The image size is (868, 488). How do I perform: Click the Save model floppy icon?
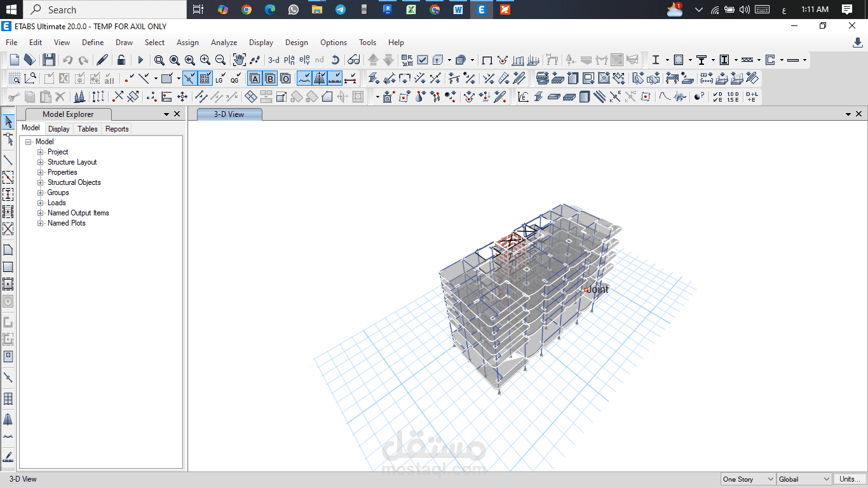49,60
